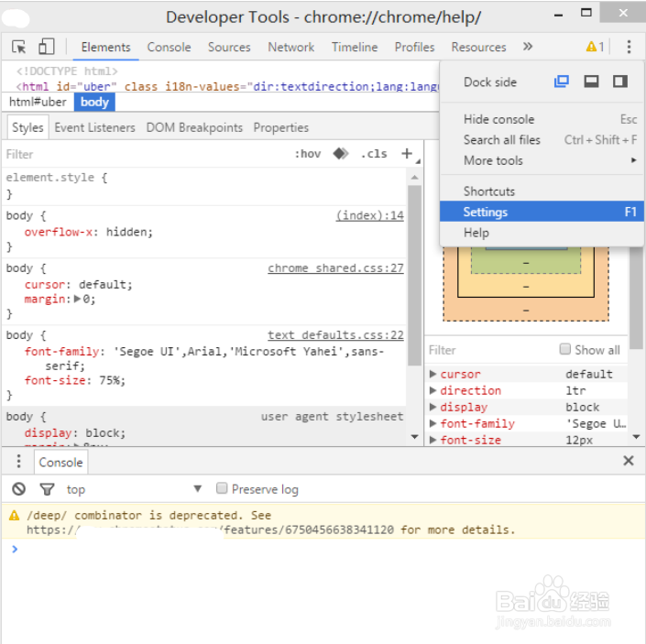Select the Styles sidebar tab

(x=27, y=127)
